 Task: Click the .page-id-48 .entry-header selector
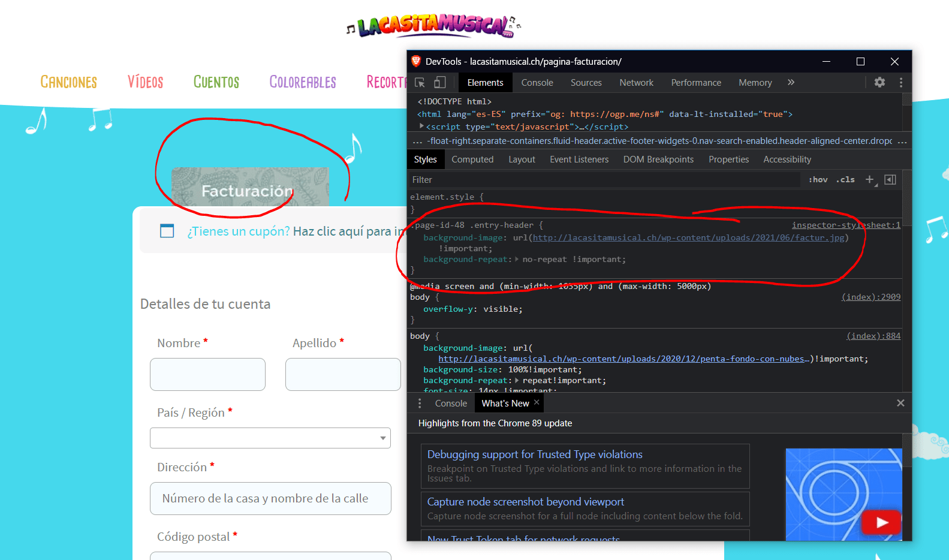point(472,225)
